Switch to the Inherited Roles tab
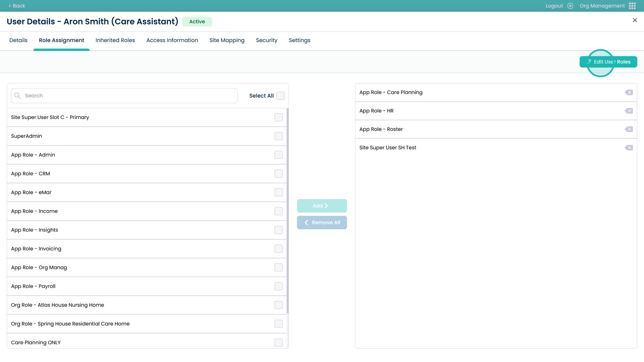 pyautogui.click(x=115, y=40)
